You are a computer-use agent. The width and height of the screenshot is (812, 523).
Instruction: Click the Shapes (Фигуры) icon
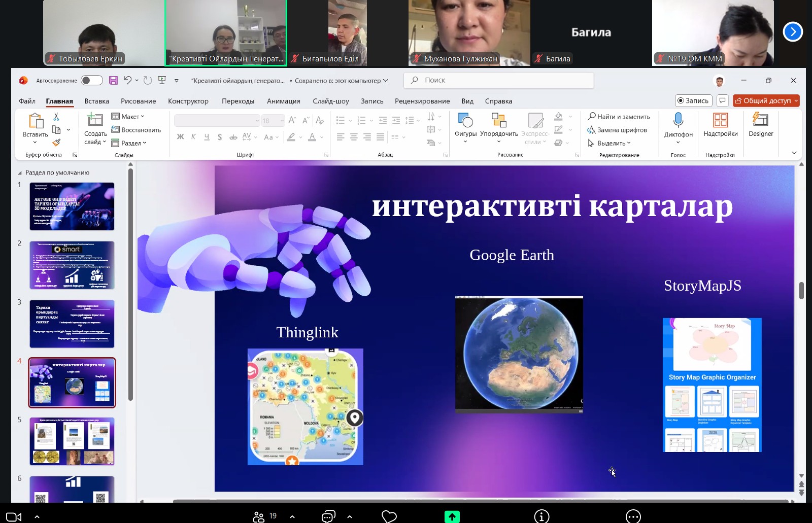[x=465, y=124]
